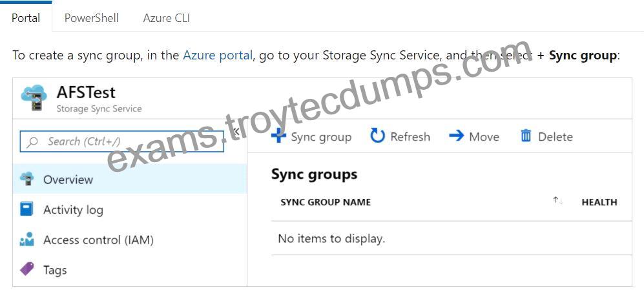Click the Refresh circular arrow icon
644x290 pixels.
click(377, 136)
